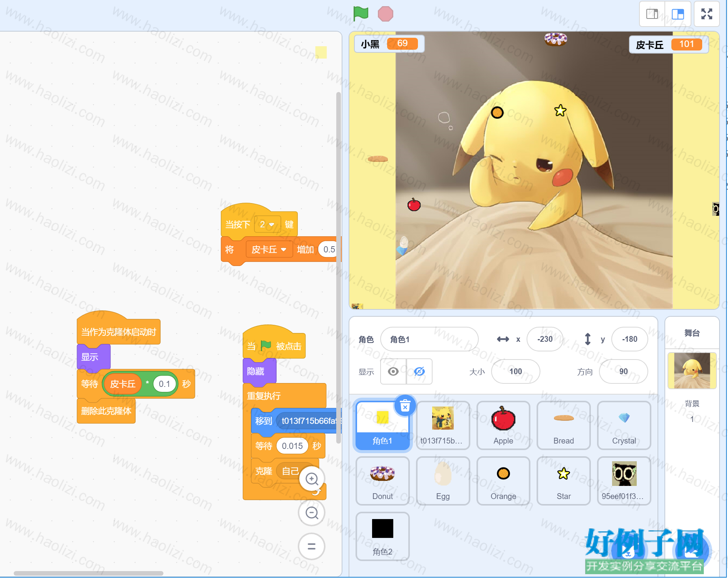
Task: Select the Bread sprite in the sprite list
Action: coord(564,425)
